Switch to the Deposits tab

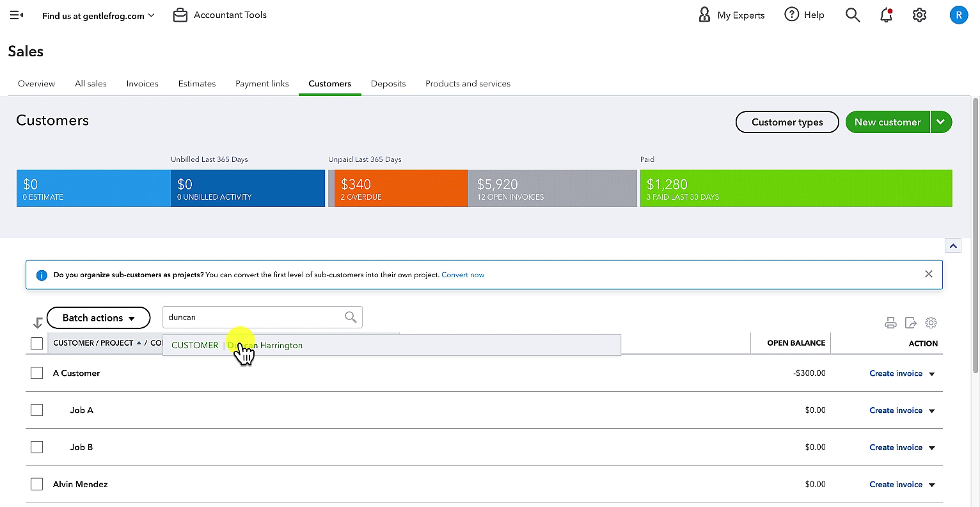388,84
